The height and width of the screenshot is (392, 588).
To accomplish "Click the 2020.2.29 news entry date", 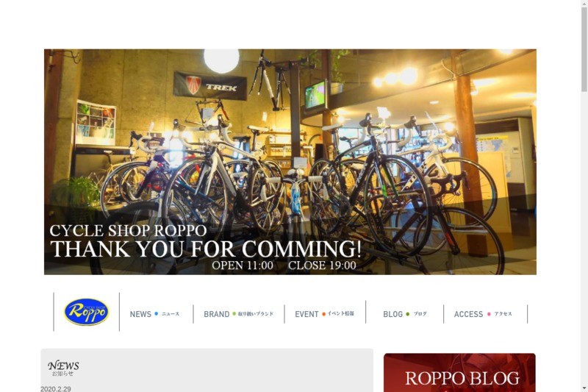I will point(56,389).
